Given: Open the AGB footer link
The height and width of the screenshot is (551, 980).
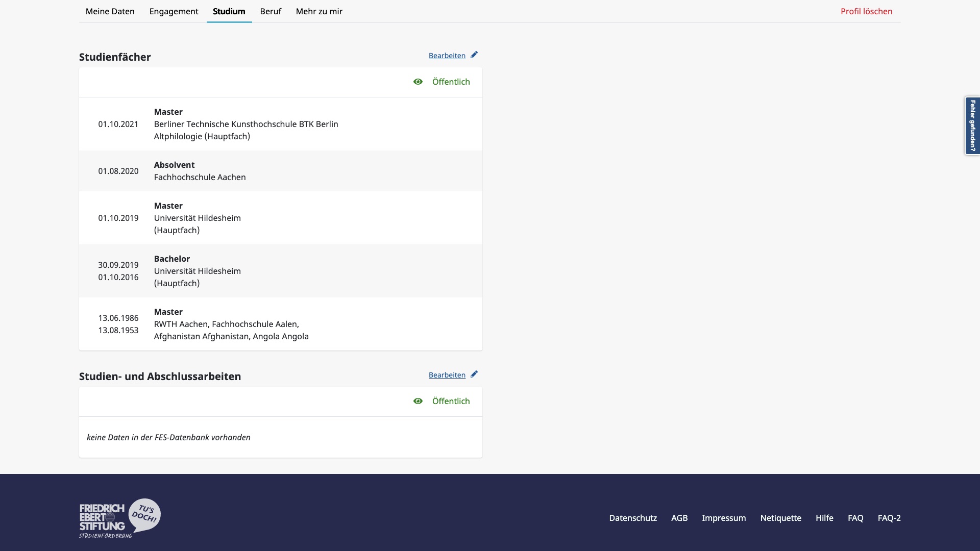Looking at the screenshot, I should [679, 518].
